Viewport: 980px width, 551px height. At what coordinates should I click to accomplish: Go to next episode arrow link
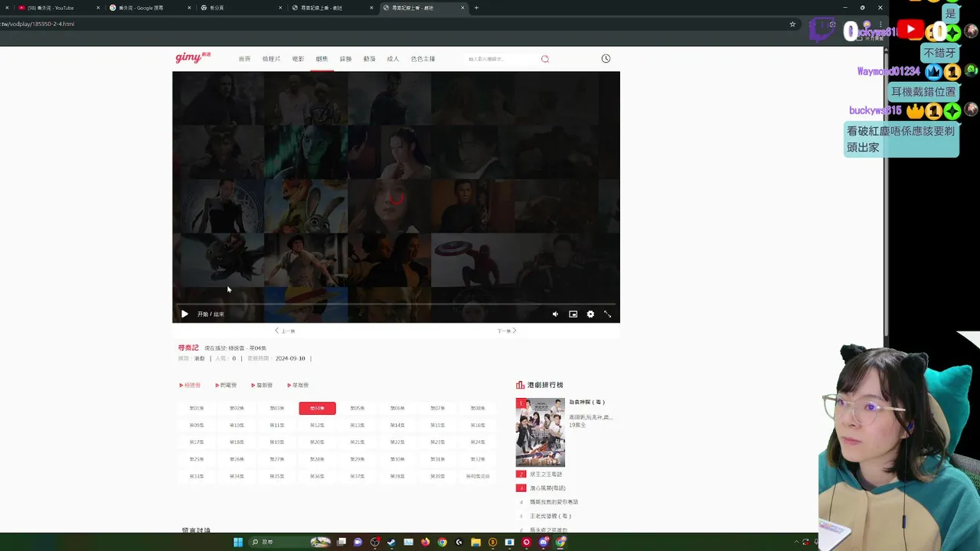point(507,331)
